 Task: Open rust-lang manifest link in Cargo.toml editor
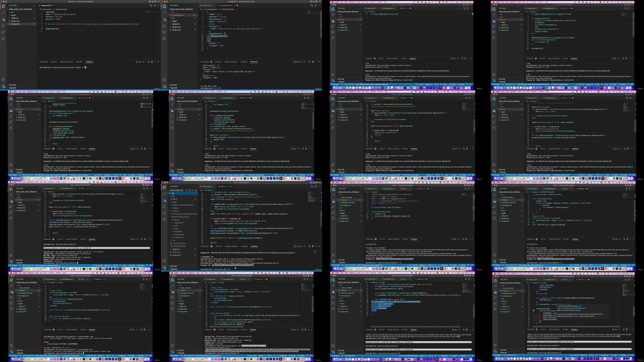click(112, 24)
